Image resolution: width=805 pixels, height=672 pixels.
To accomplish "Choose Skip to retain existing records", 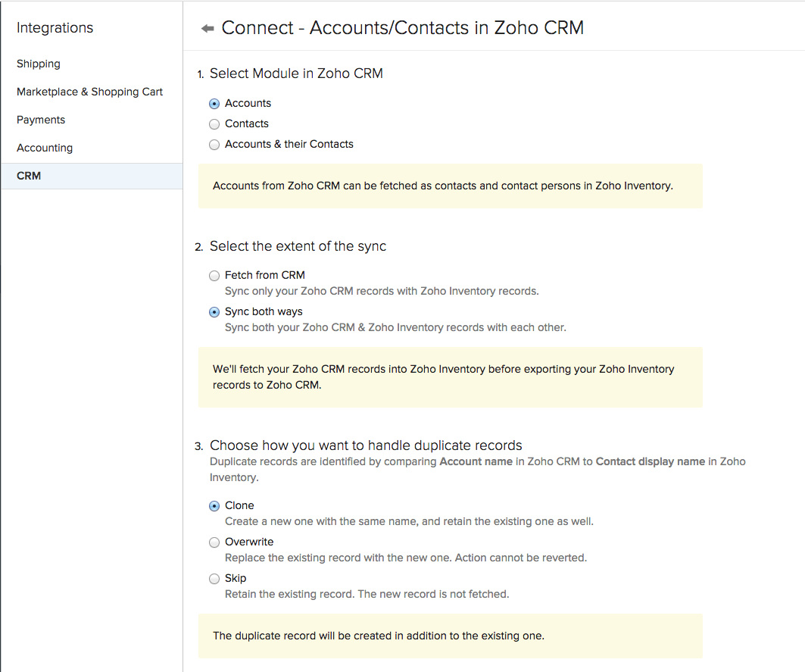I will tap(214, 578).
